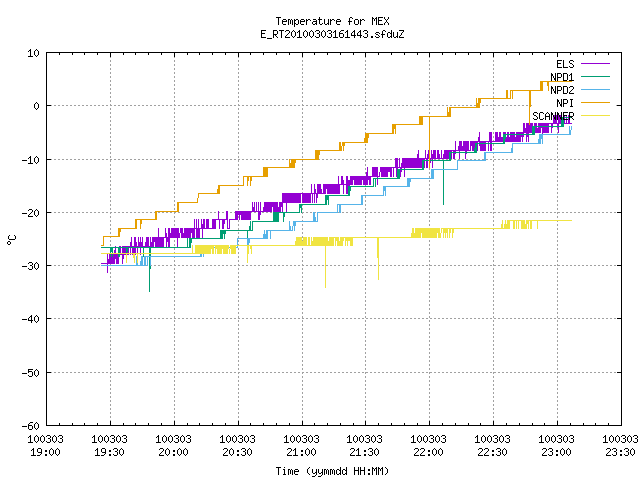This screenshot has width=640, height=480.
Task: Click the blue NPD2 legend line sample
Action: point(595,89)
